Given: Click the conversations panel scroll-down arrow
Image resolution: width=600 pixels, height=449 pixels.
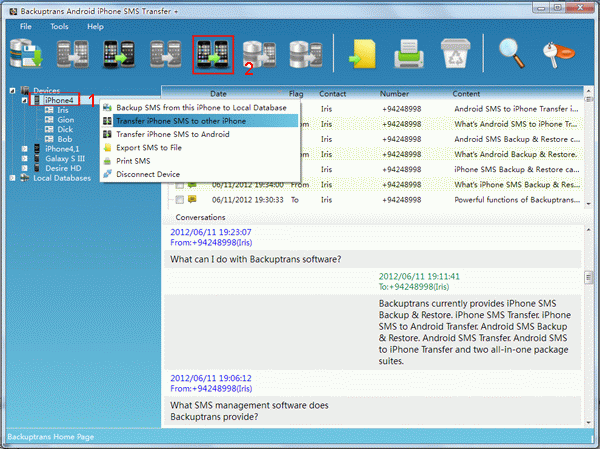Looking at the screenshot, I should (589, 423).
